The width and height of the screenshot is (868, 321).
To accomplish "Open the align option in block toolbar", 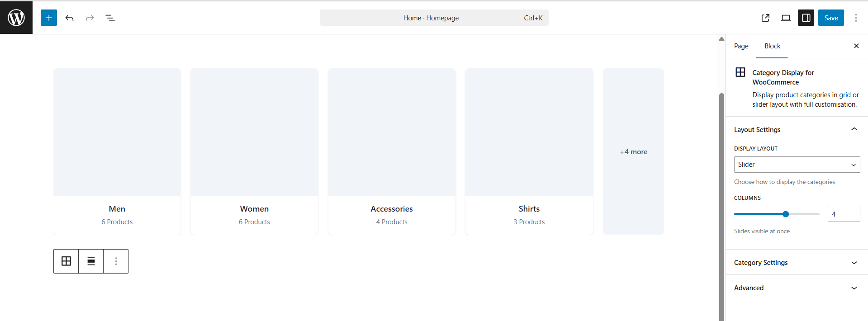I will click(91, 261).
